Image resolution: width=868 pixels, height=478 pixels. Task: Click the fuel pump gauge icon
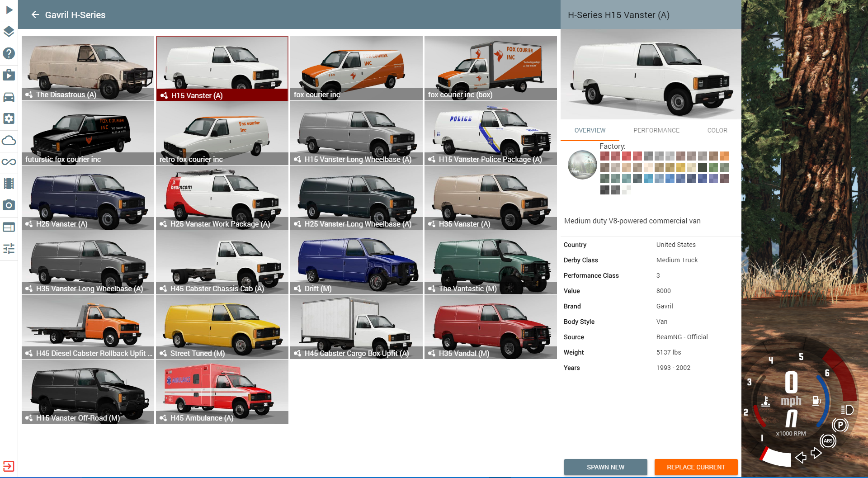coord(816,401)
